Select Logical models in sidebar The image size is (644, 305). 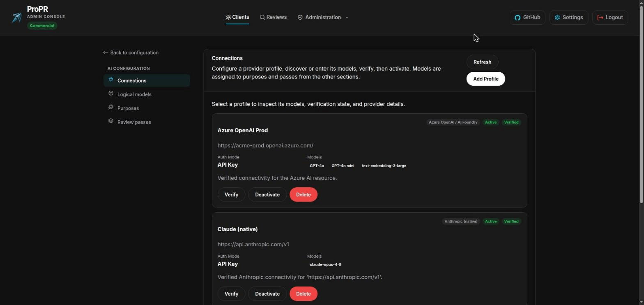click(x=147, y=94)
